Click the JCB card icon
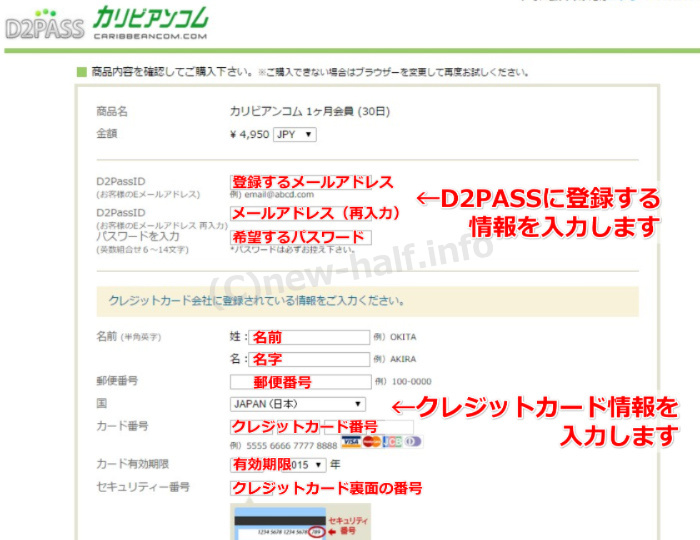Image resolution: width=700 pixels, height=540 pixels. [x=392, y=441]
